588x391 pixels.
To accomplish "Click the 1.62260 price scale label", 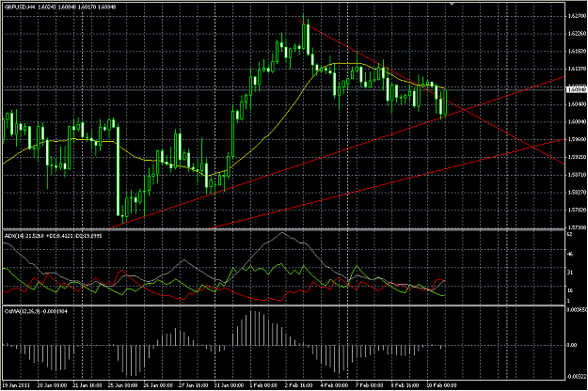I will 577,33.
